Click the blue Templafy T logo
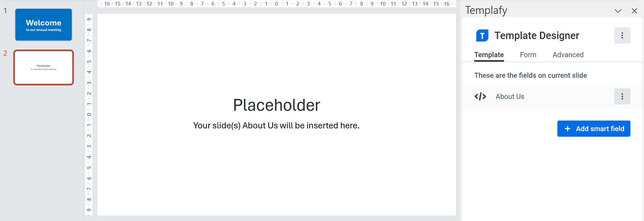Image resolution: width=644 pixels, height=221 pixels. point(482,35)
